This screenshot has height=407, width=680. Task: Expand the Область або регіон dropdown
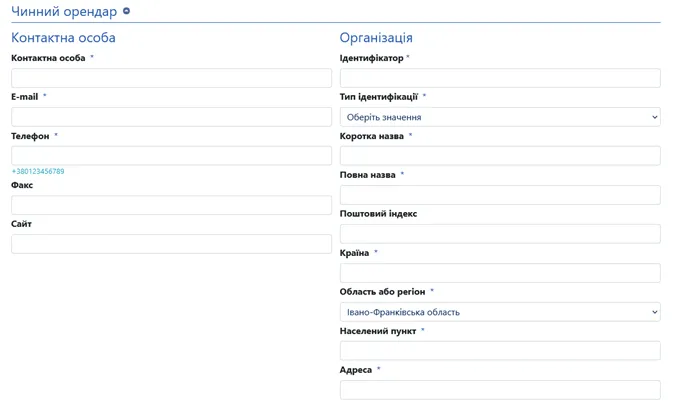click(500, 312)
